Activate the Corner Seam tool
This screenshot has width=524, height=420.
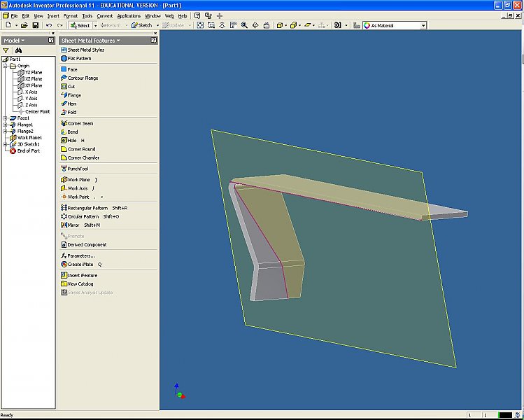pyautogui.click(x=80, y=123)
